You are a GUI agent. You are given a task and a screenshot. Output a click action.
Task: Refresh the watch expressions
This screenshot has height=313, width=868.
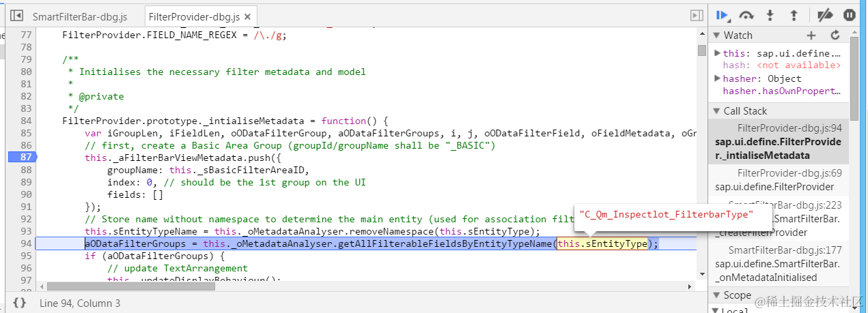pyautogui.click(x=835, y=35)
